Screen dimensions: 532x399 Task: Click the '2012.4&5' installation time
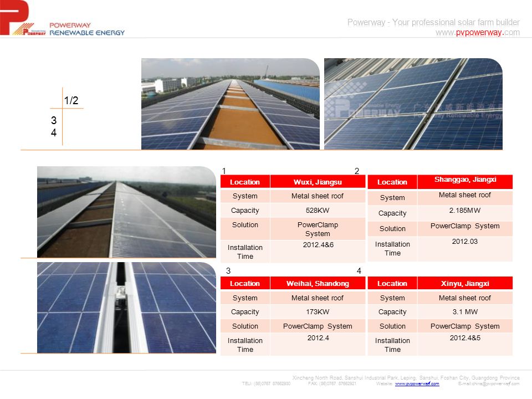point(465,338)
